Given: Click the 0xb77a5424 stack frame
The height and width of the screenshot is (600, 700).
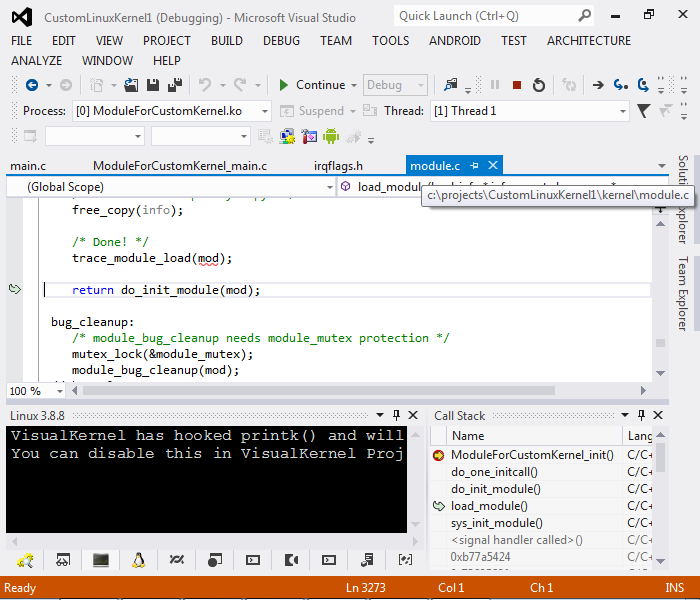Looking at the screenshot, I should [x=480, y=557].
